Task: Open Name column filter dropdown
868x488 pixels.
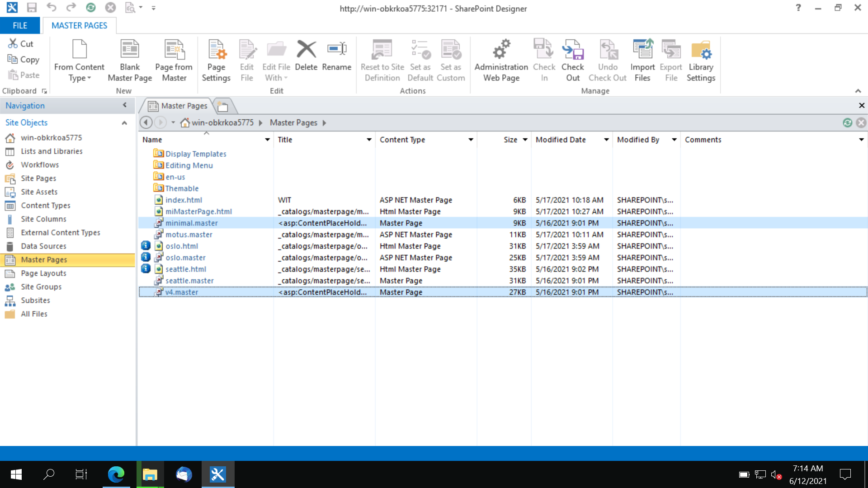Action: (267, 140)
